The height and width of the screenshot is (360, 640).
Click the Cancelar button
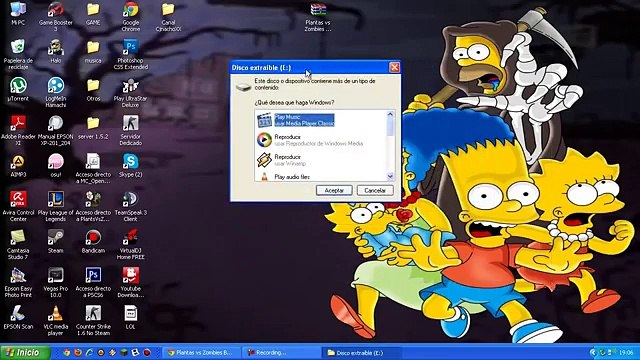[x=375, y=190]
